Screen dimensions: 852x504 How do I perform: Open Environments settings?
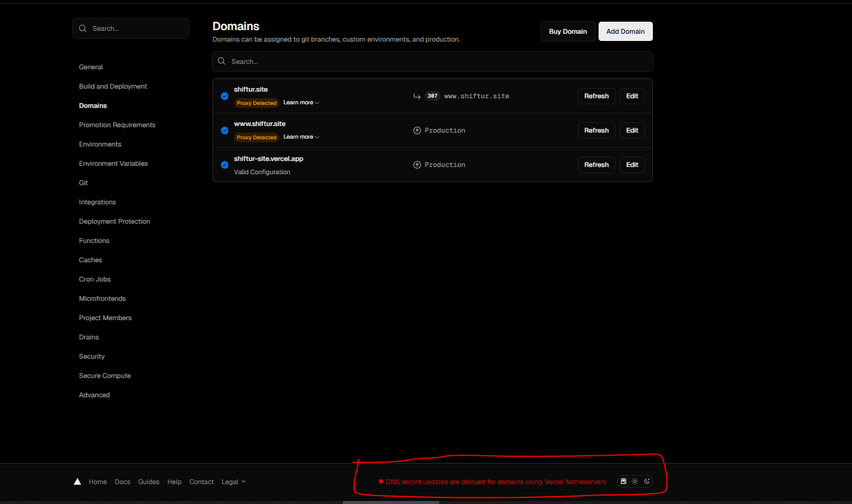(x=100, y=144)
